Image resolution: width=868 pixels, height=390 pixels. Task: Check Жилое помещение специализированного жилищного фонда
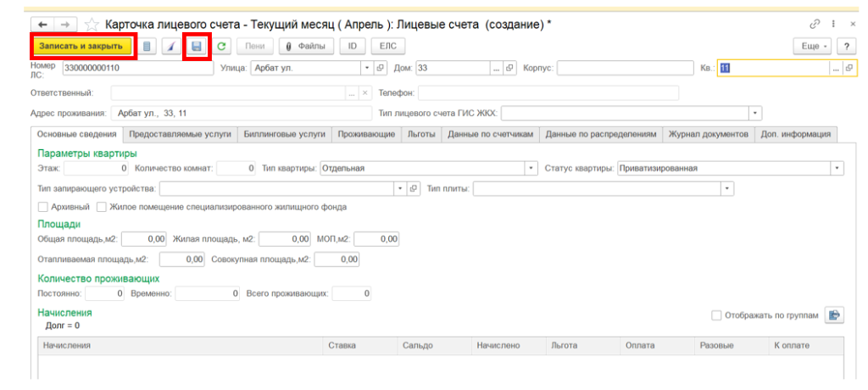coord(102,207)
